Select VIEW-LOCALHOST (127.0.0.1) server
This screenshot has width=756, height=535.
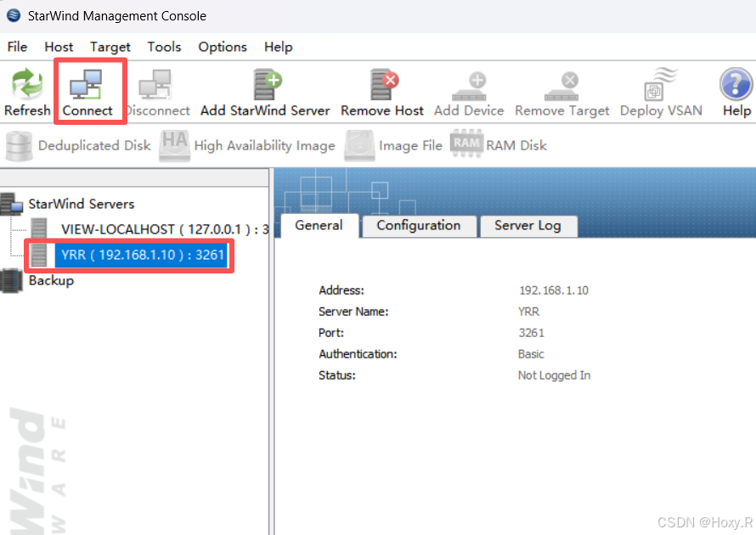tap(165, 229)
